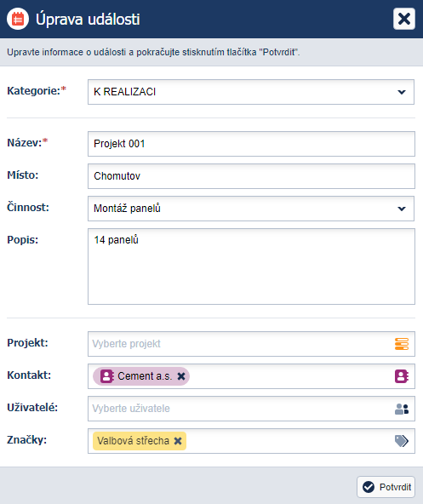Click the Vyberte projekt input field
This screenshot has width=423, height=504.
[x=241, y=344]
